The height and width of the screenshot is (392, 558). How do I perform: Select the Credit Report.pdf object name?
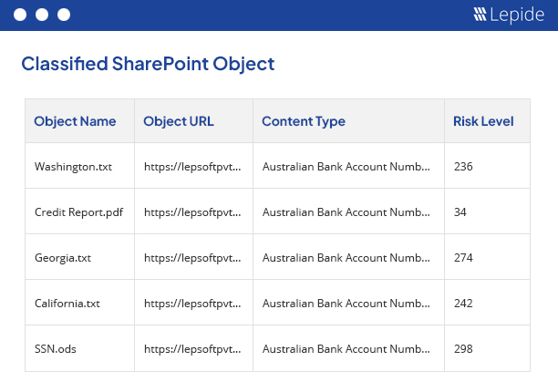pyautogui.click(x=79, y=212)
